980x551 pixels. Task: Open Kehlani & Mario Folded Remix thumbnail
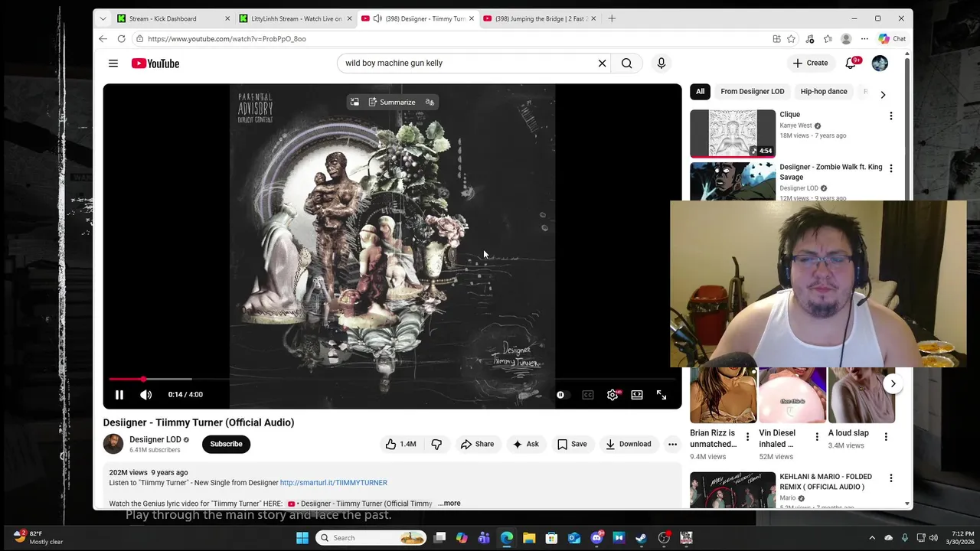pos(733,490)
